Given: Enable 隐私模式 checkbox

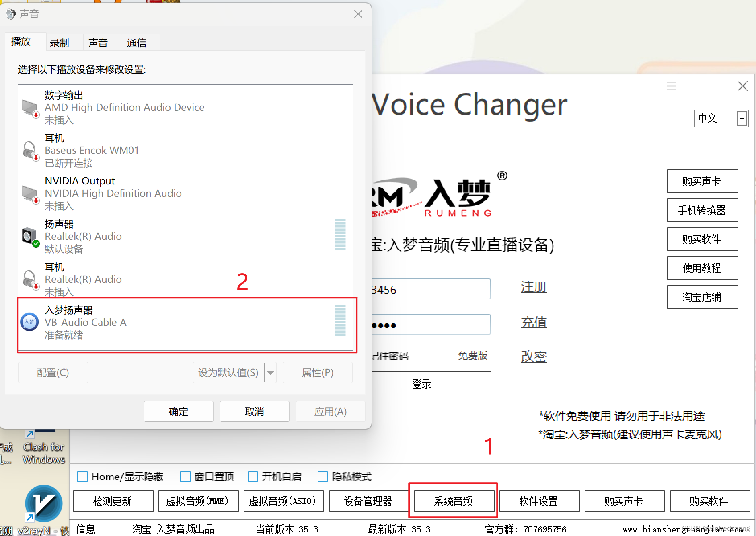Looking at the screenshot, I should click(x=323, y=477).
